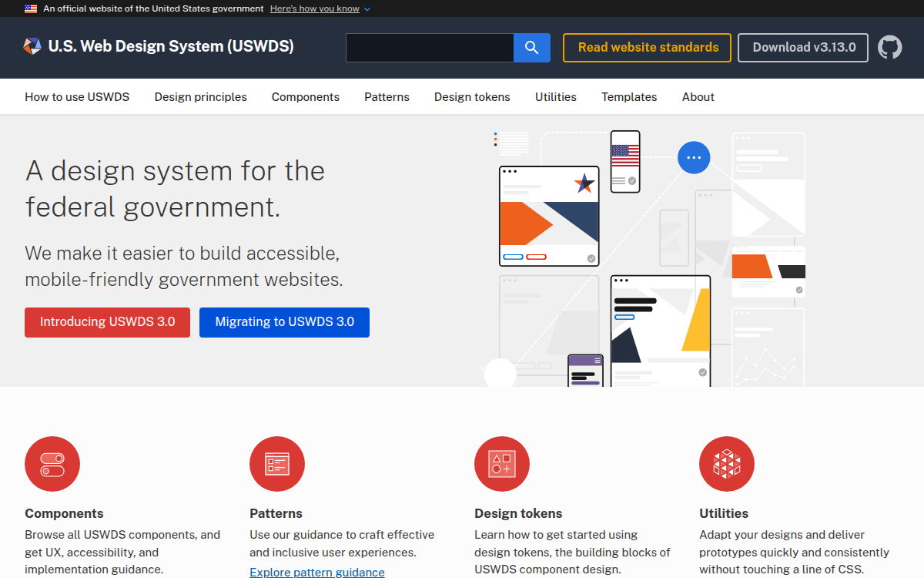Click the Download v3.13.0 button
This screenshot has width=924, height=578.
[x=803, y=48]
